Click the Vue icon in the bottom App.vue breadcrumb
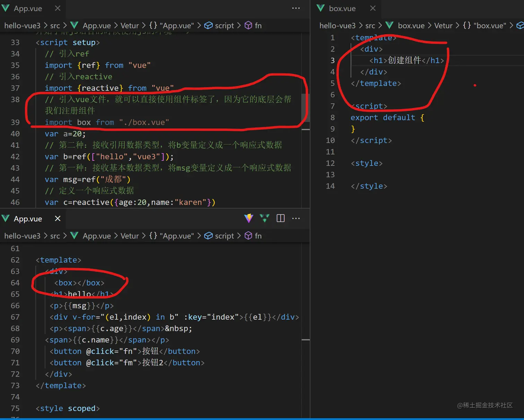 click(74, 236)
